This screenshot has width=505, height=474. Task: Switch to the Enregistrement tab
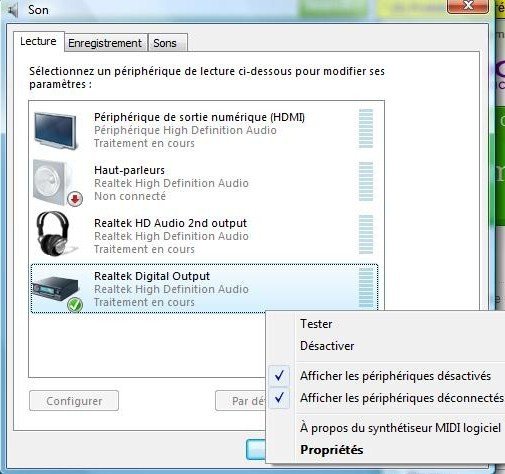pos(105,43)
